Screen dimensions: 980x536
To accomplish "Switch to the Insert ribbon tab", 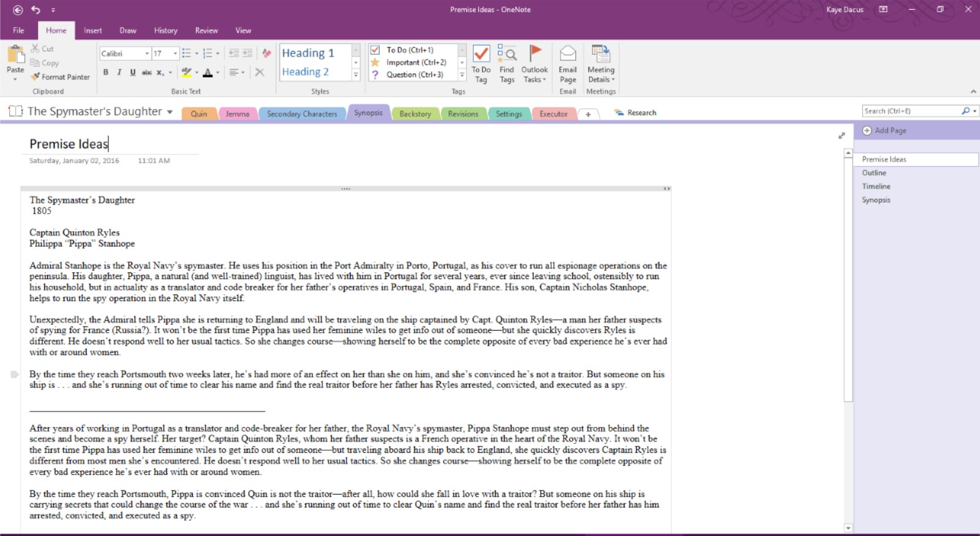I will click(x=93, y=31).
